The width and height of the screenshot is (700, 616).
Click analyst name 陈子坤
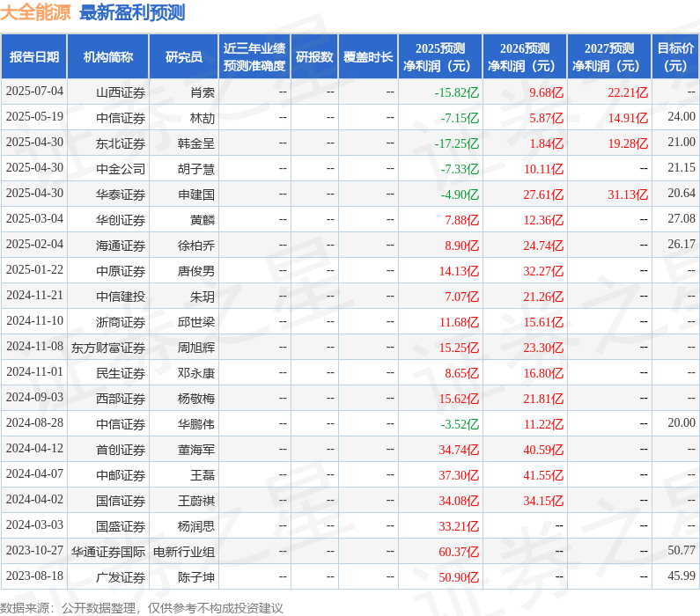196,577
